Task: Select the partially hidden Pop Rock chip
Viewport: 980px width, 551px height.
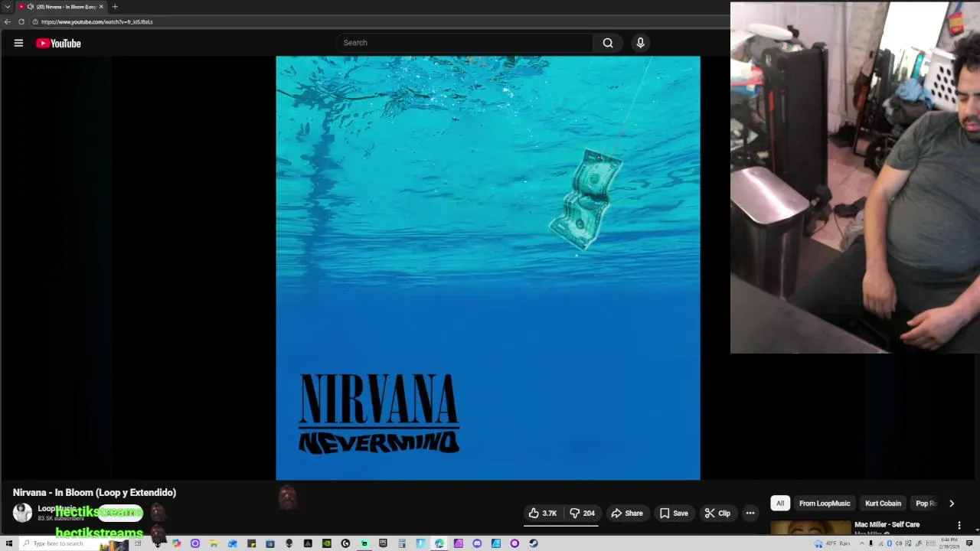Action: click(926, 503)
